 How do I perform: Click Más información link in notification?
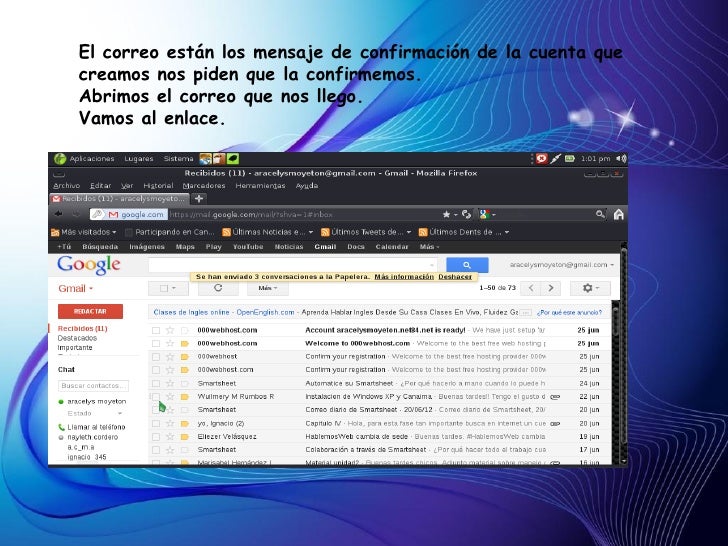pos(404,276)
